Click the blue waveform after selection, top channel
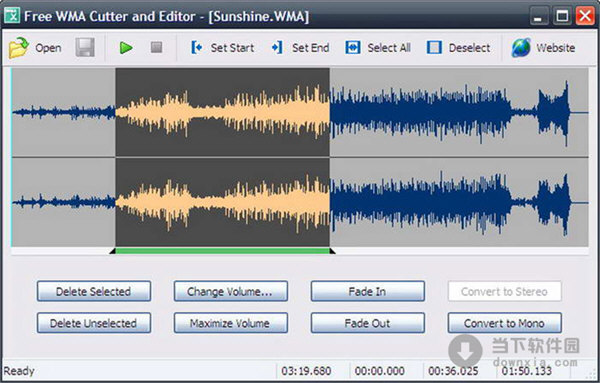The width and height of the screenshot is (600, 383). (x=450, y=112)
